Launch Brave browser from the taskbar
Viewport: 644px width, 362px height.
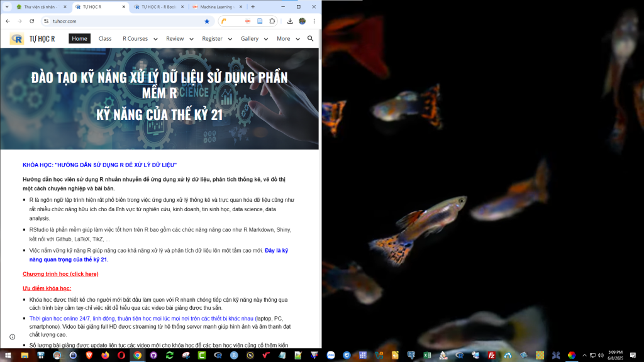click(89, 356)
